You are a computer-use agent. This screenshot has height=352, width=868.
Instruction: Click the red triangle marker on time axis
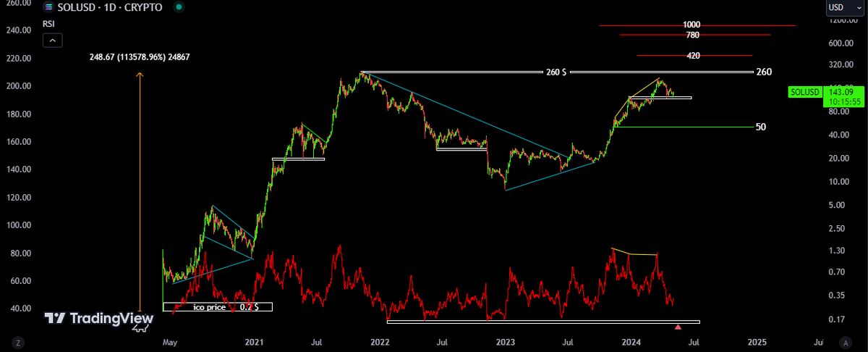pos(678,328)
